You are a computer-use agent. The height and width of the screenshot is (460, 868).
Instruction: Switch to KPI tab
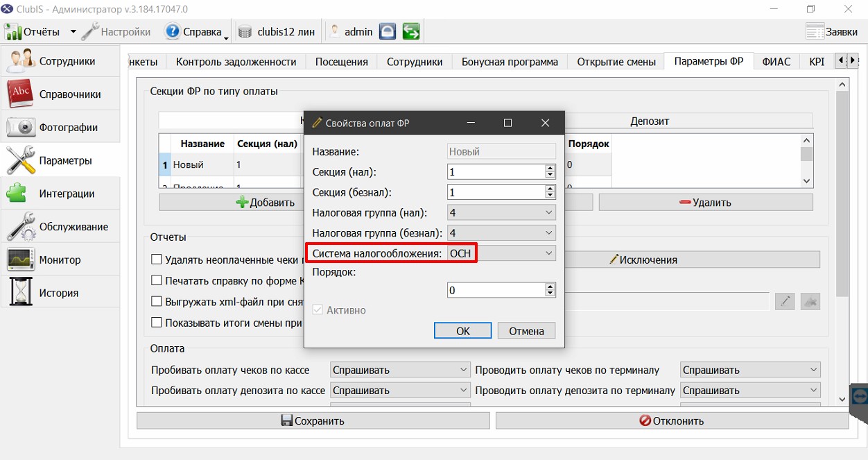817,62
